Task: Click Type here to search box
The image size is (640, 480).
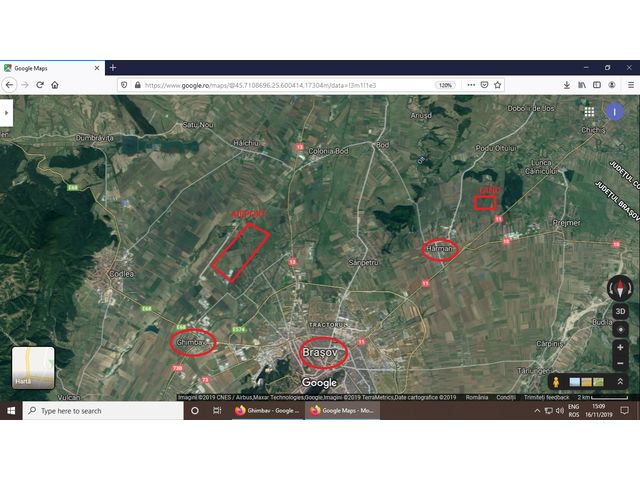Action: point(103,411)
